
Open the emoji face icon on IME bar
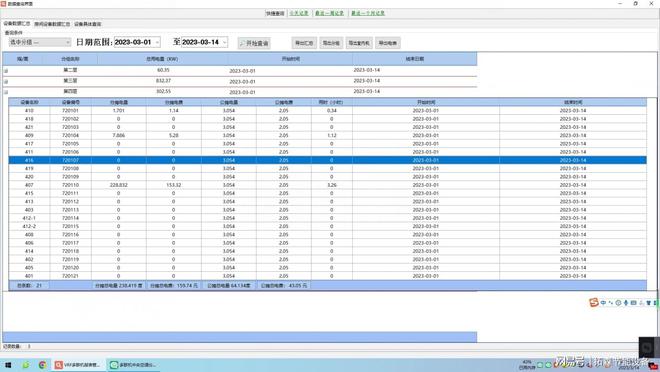pos(618,303)
